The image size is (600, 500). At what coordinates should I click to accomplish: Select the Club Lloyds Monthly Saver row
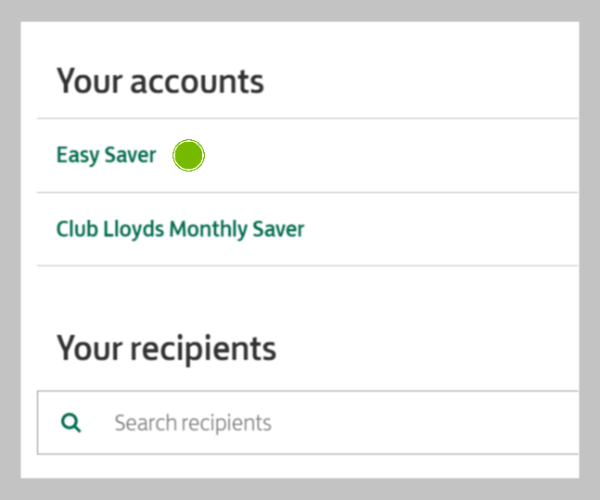[308, 229]
